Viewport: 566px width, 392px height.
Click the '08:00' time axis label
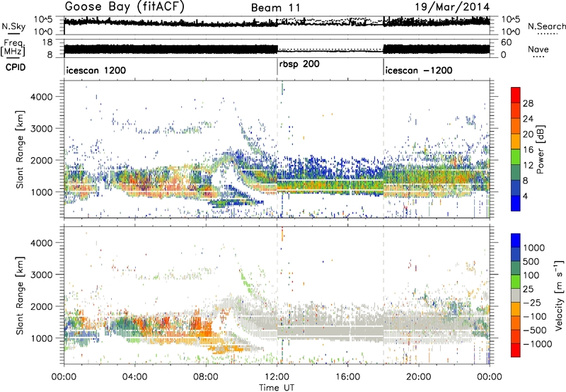click(205, 377)
